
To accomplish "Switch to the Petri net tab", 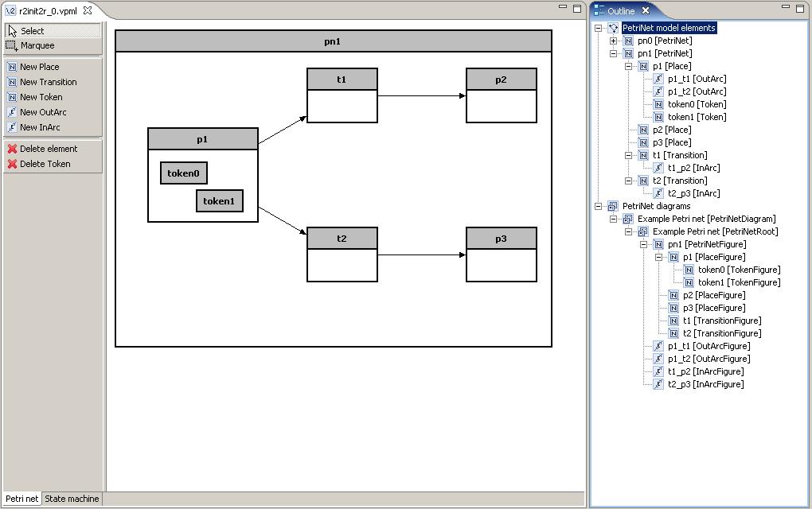I will point(21,499).
